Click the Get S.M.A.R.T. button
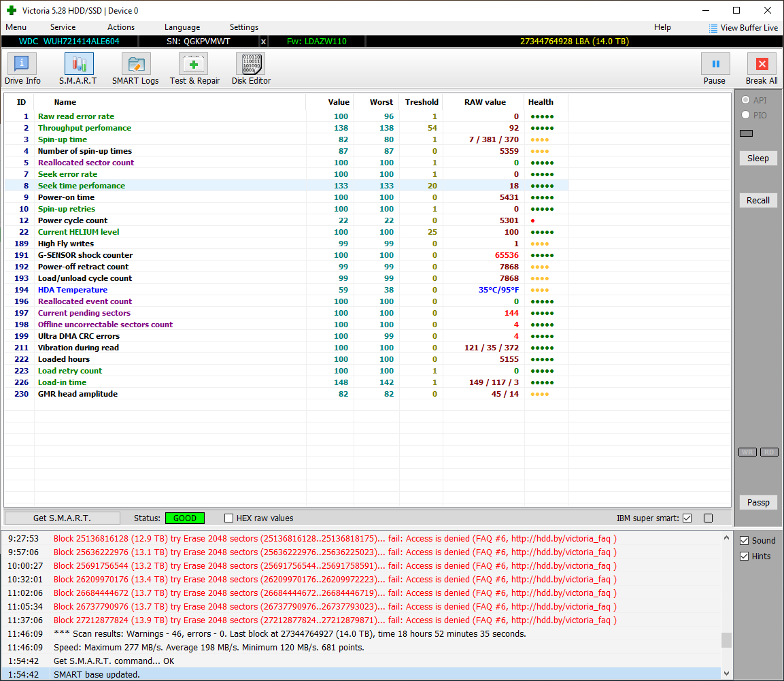The height and width of the screenshot is (681, 784). tap(63, 518)
